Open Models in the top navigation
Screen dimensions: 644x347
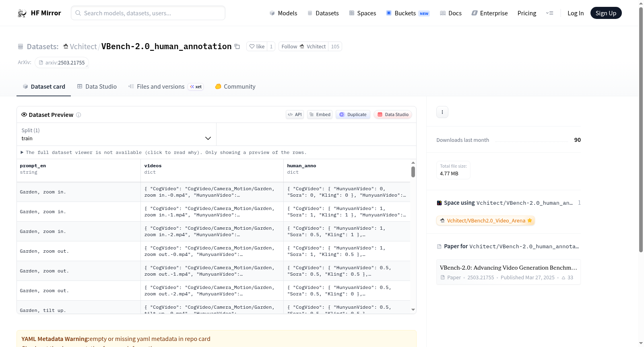click(x=283, y=13)
